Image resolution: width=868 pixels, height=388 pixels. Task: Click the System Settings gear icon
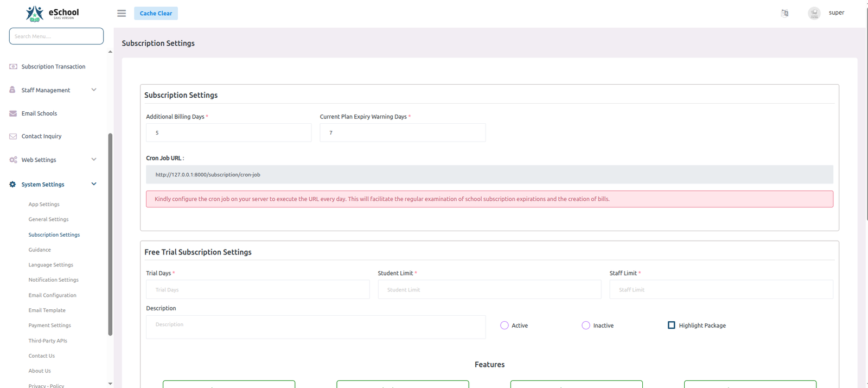tap(13, 185)
